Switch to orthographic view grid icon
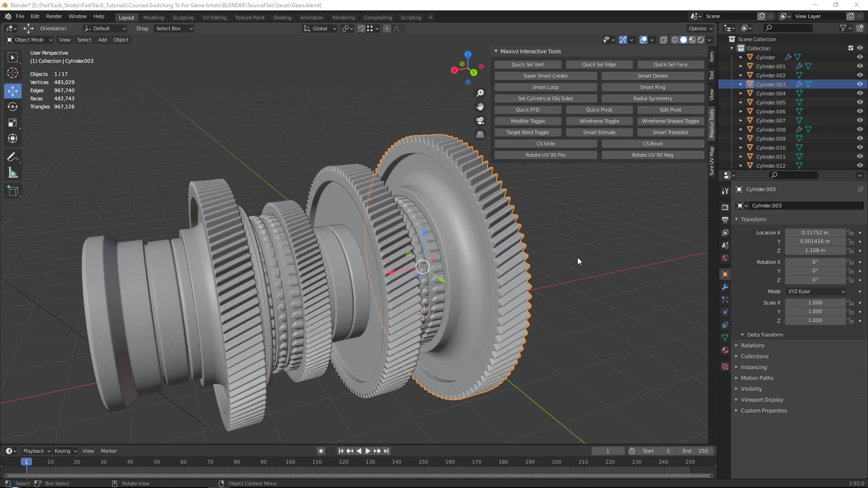Viewport: 868px width, 488px height. tap(480, 134)
